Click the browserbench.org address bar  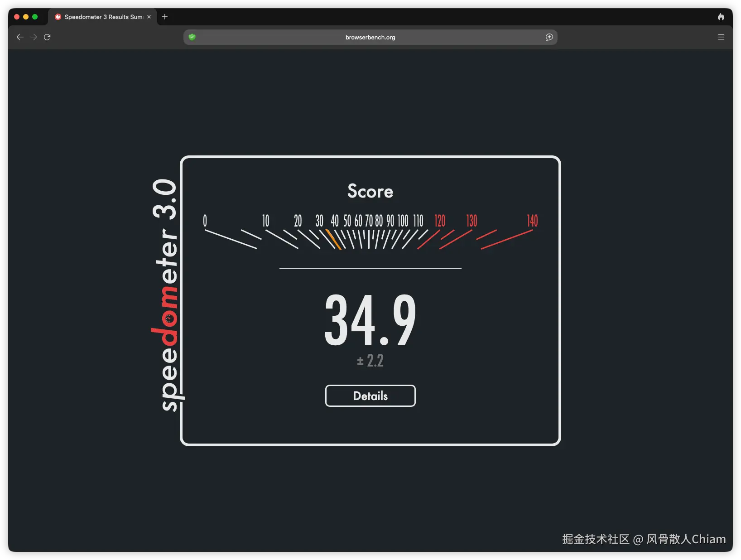point(370,37)
